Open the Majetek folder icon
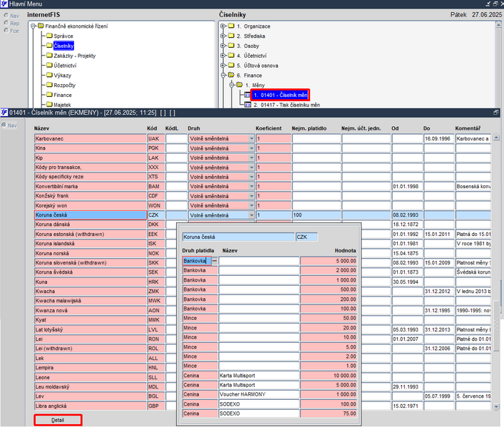Image resolution: width=504 pixels, height=427 pixels. 49,104
